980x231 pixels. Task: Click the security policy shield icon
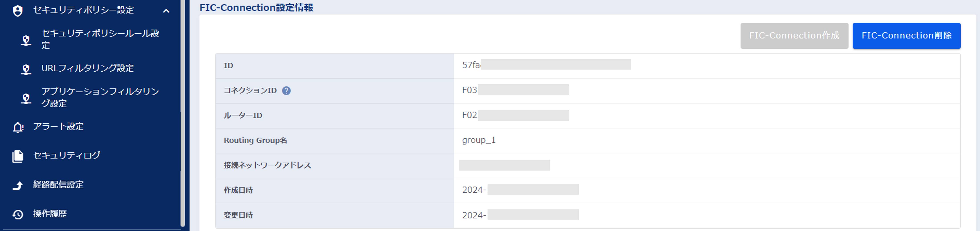click(18, 11)
